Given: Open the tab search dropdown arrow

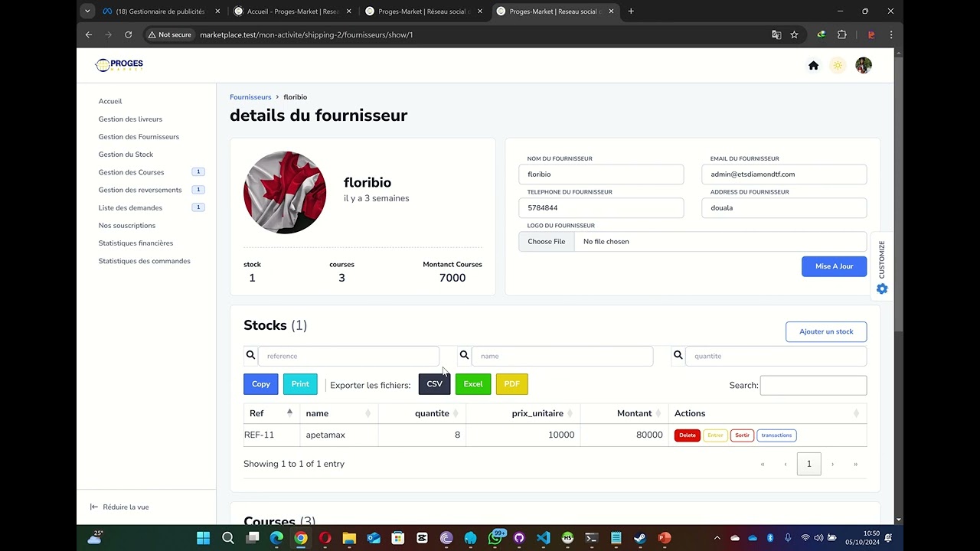Looking at the screenshot, I should 87,11.
